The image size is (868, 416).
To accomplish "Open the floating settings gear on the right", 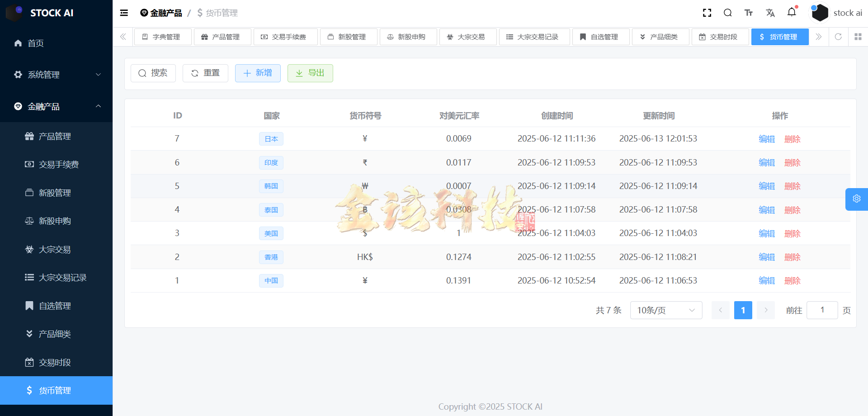I will point(856,199).
